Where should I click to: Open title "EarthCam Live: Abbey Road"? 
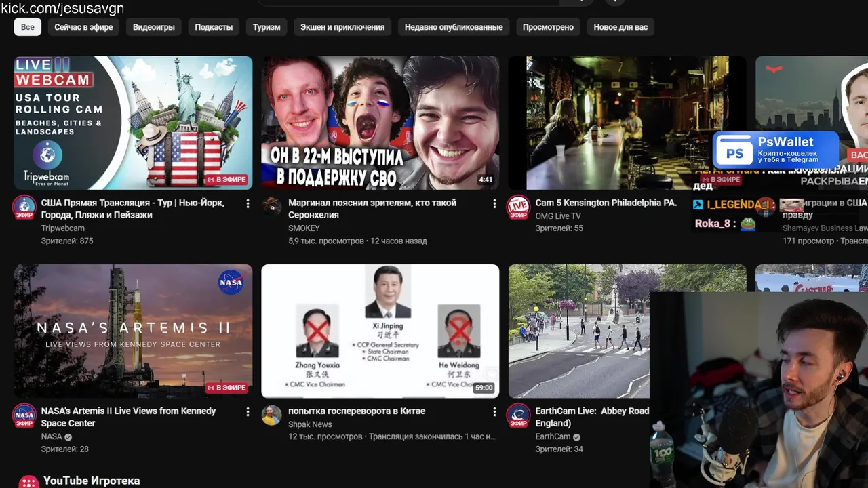coord(592,417)
